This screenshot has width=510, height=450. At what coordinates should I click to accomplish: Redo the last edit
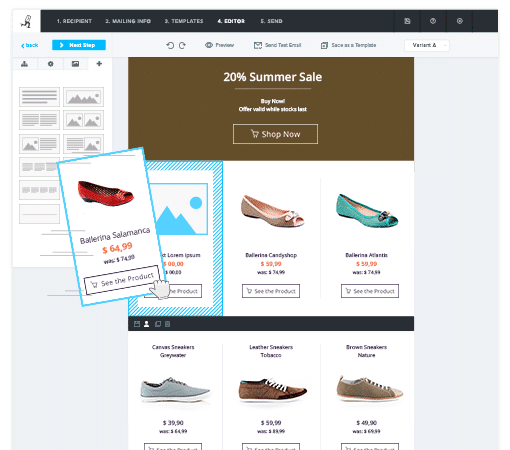click(x=182, y=45)
